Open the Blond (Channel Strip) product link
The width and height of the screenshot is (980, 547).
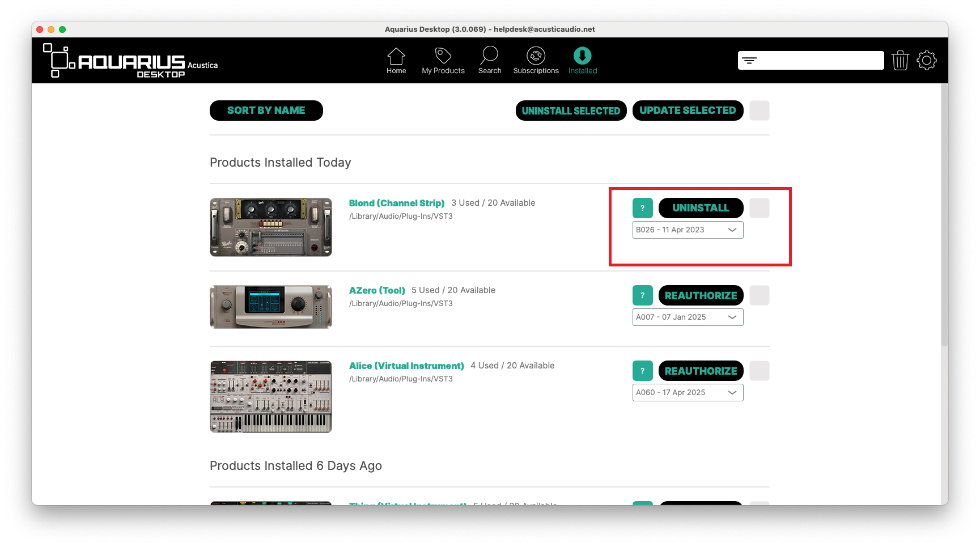pos(397,203)
